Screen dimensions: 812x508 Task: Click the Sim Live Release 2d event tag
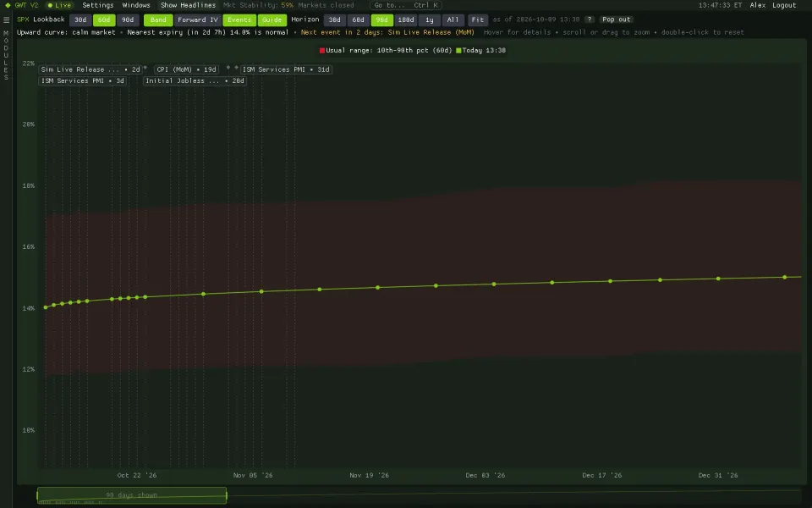(91, 69)
